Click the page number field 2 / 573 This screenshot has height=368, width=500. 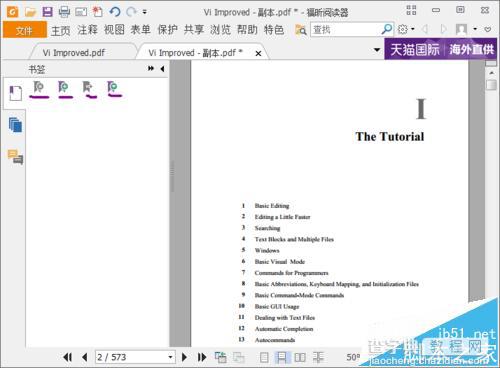point(132,357)
